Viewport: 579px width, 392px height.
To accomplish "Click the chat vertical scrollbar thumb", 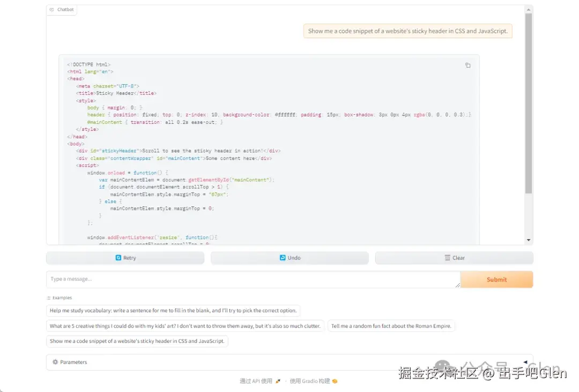I will coord(529,103).
